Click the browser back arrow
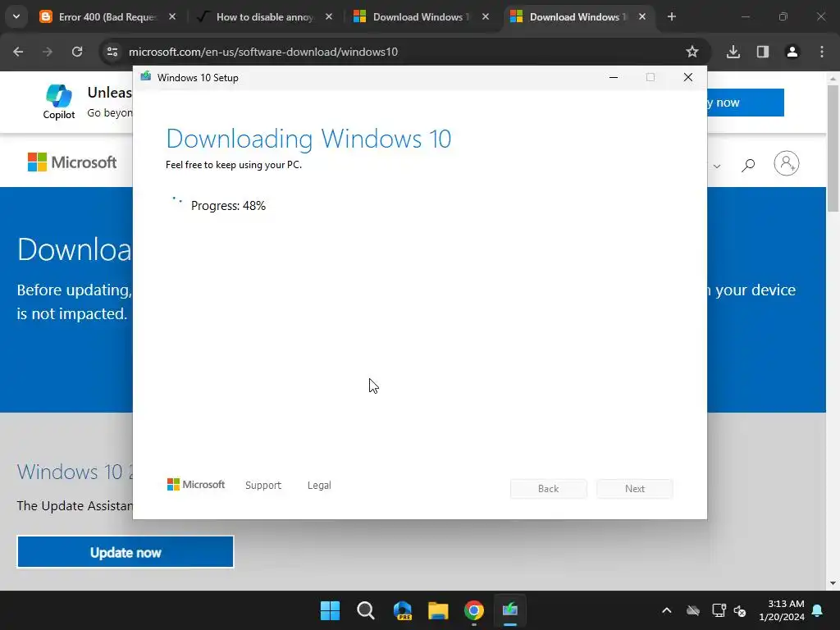The height and width of the screenshot is (630, 840). pyautogui.click(x=18, y=52)
